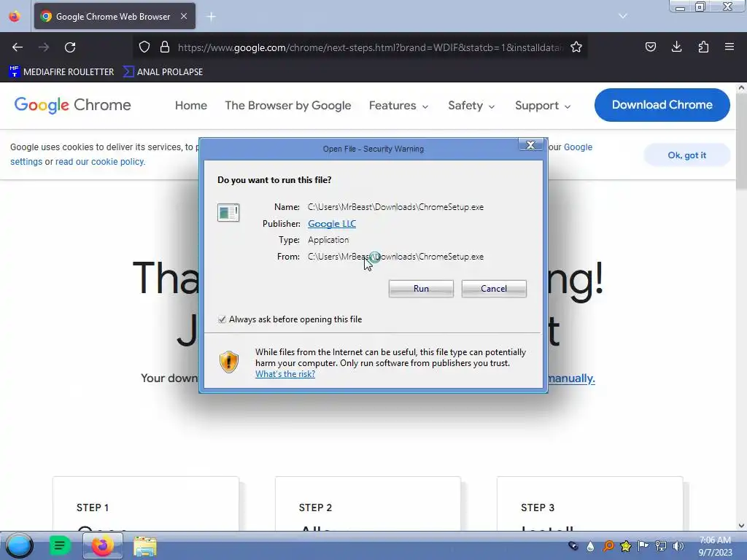Expand the Safety menu

(x=471, y=105)
